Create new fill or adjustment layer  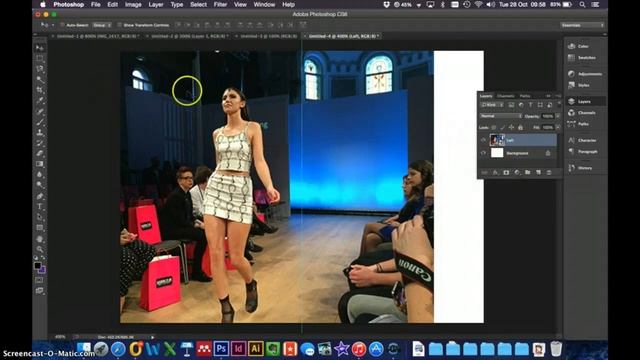pos(517,173)
